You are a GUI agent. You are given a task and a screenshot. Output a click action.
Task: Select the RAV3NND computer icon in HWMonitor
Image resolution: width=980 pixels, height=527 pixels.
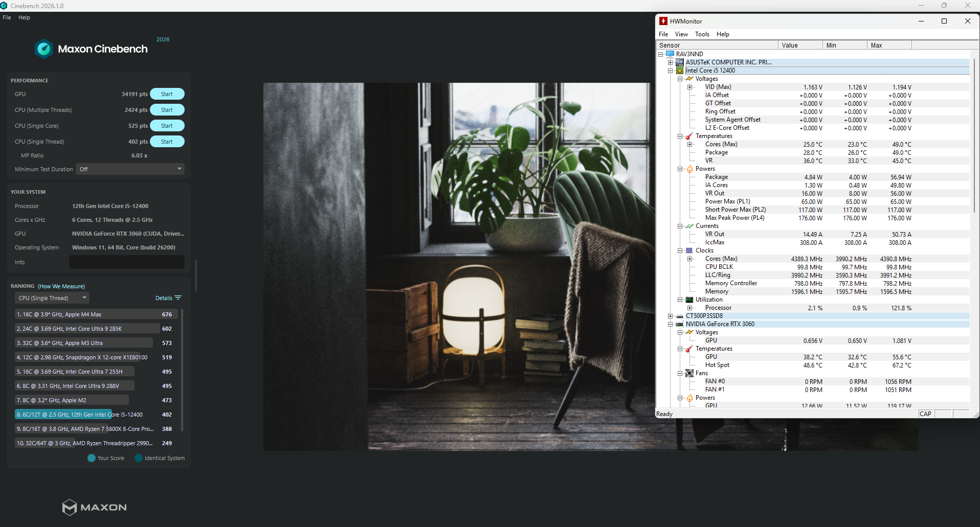coord(670,54)
